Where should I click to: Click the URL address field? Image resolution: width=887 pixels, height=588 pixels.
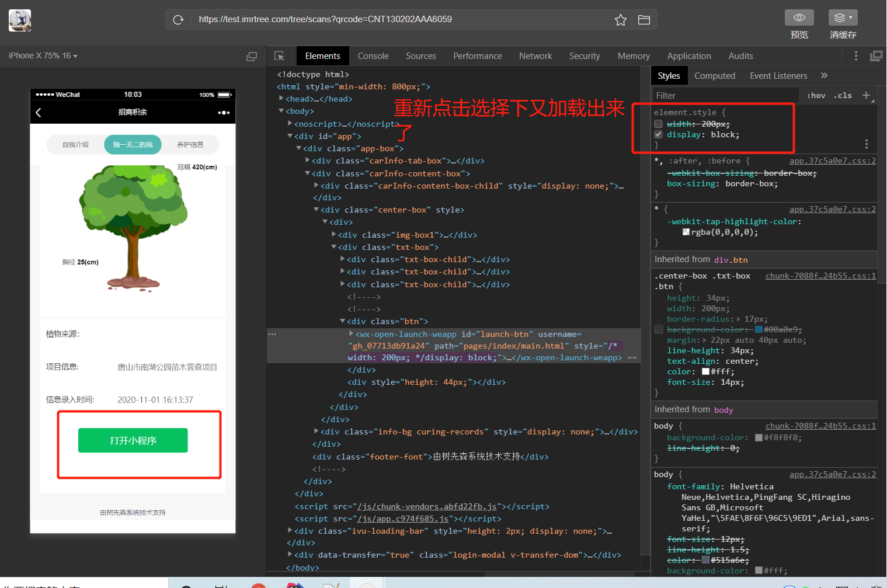403,19
